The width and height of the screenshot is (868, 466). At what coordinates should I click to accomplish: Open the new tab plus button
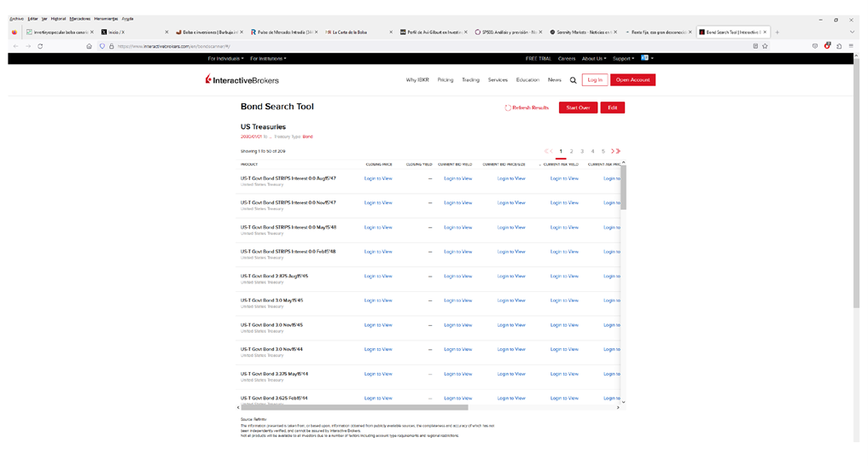(777, 32)
